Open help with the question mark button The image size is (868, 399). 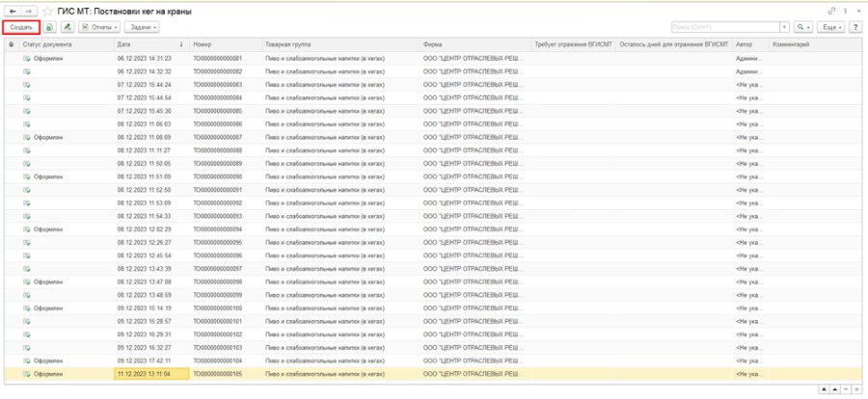tap(857, 27)
